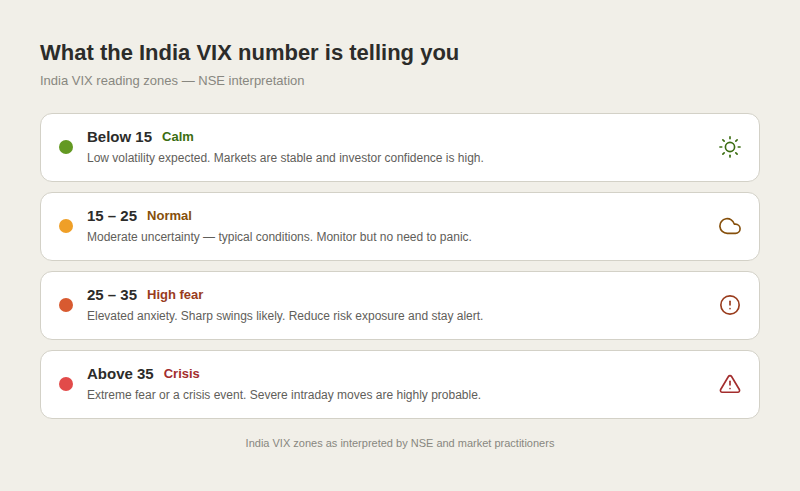Screen dimensions: 800x491
Task: Click the footer note about market practitioners
Action: 399,443
